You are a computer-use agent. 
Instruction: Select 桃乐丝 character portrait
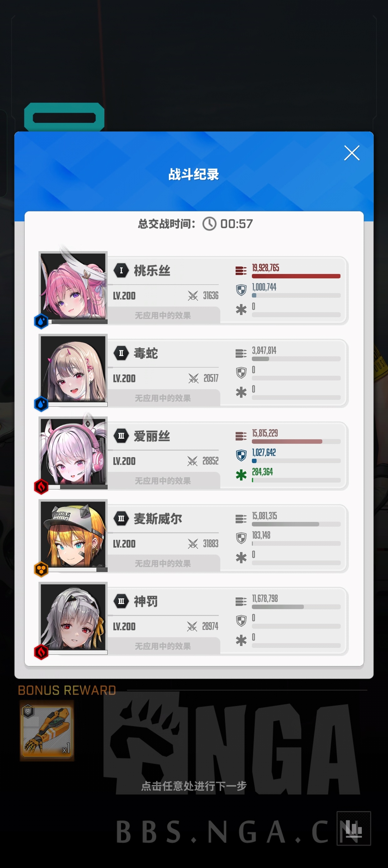[73, 287]
